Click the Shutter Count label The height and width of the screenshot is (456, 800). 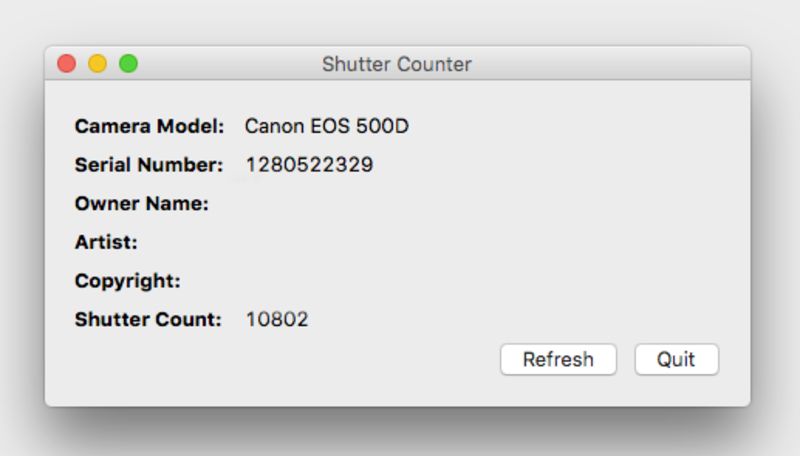(148, 320)
